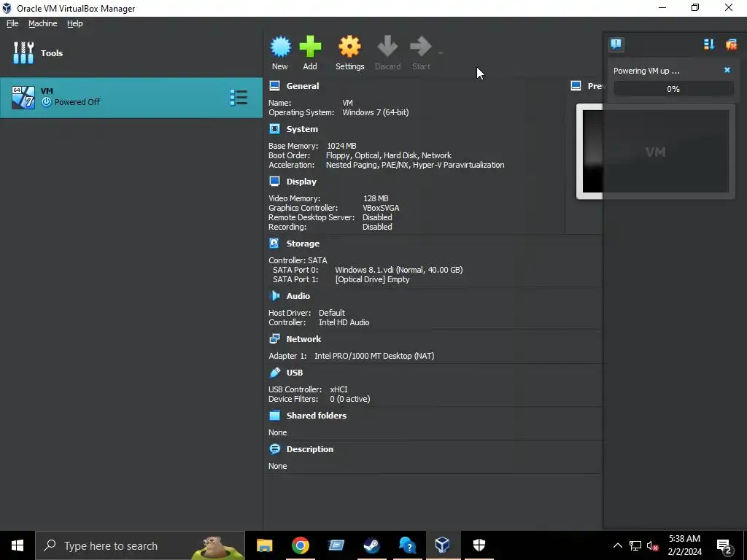Click the New virtual machine icon
747x560 pixels.
[280, 47]
